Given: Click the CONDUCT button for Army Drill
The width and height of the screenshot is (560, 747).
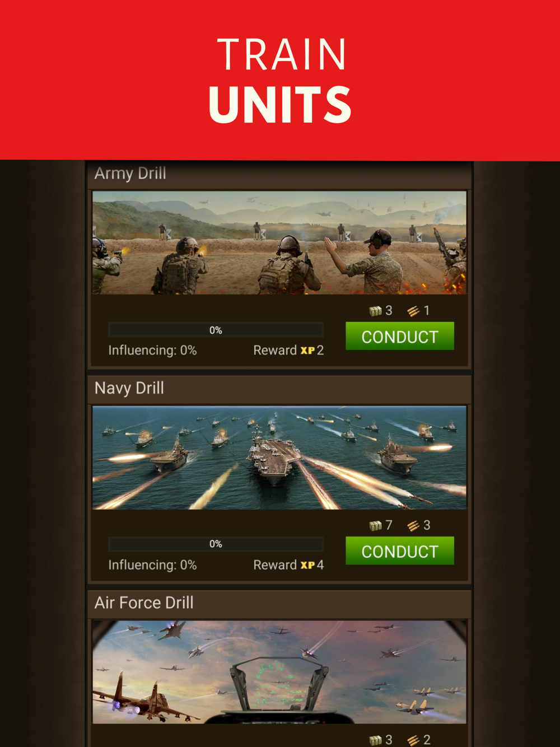Looking at the screenshot, I should (x=400, y=336).
